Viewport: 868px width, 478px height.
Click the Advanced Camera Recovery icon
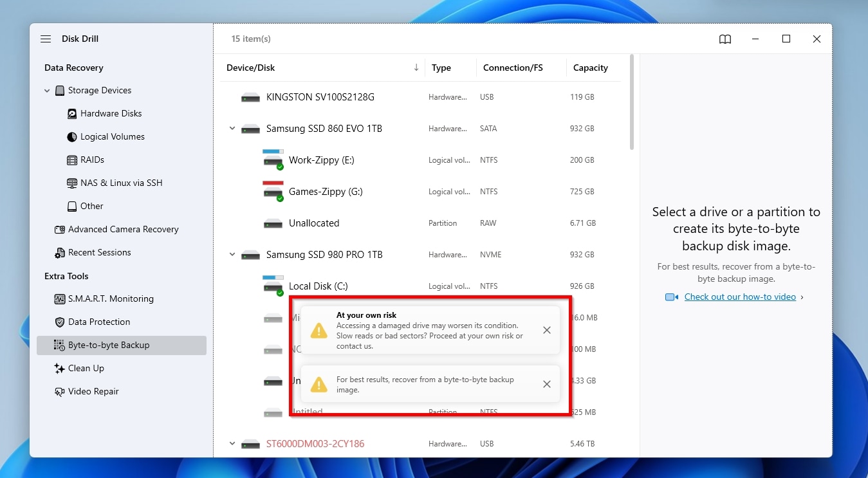tap(60, 230)
